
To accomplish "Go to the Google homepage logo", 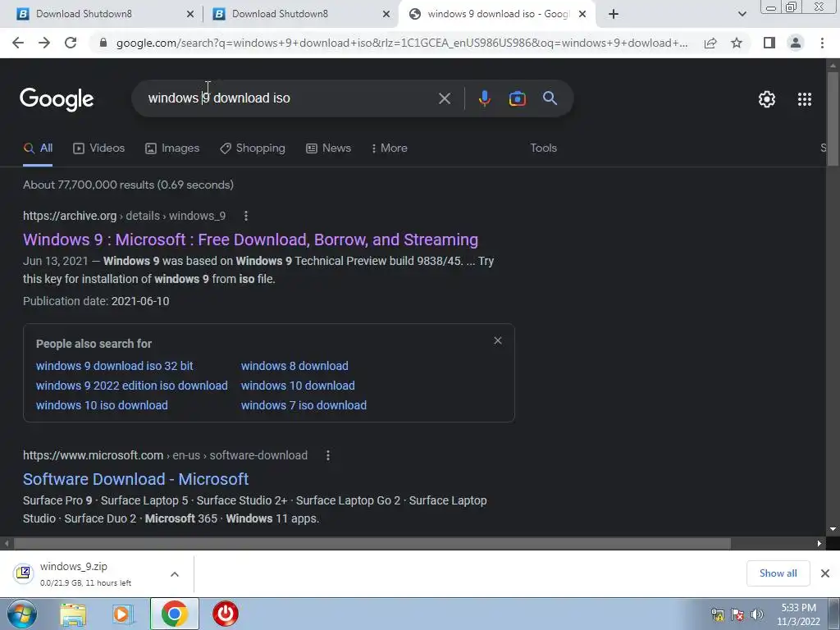I will click(57, 99).
